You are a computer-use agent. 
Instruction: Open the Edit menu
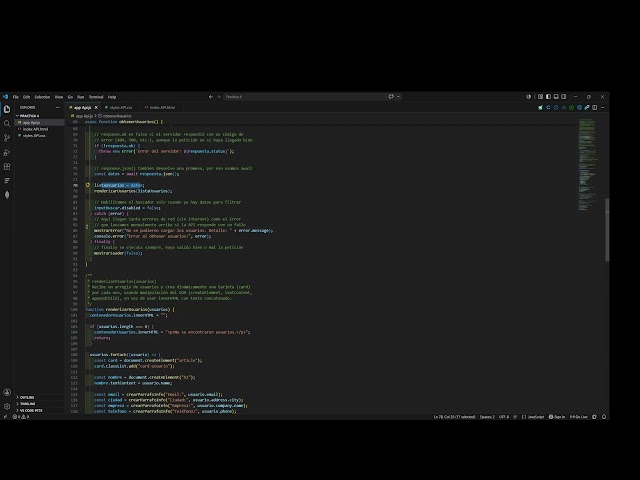27,97
